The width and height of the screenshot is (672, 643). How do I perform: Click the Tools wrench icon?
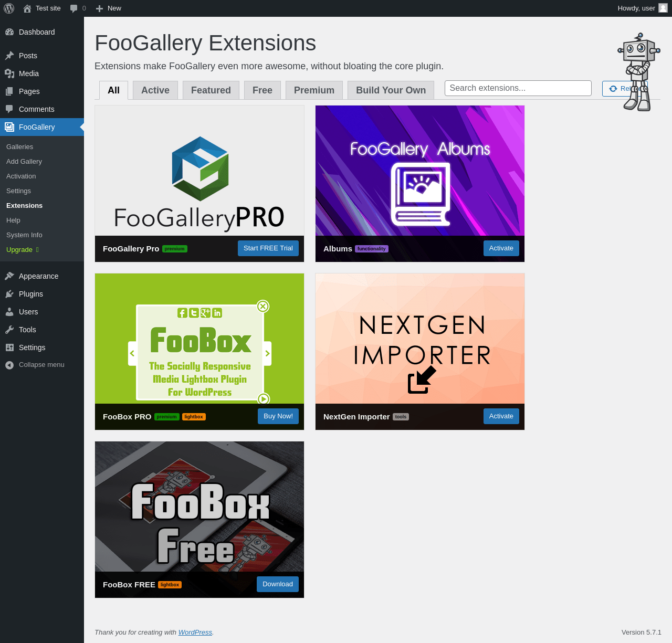(x=9, y=330)
